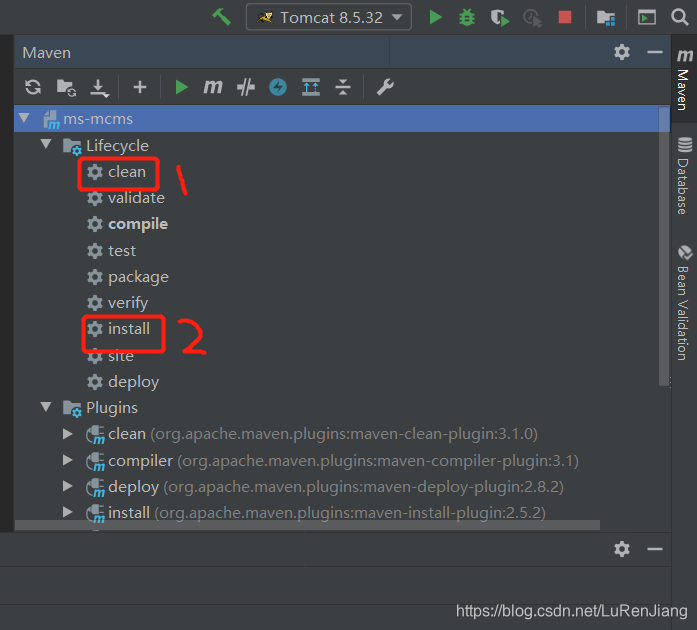Toggle Skip Tests mode lightning icon
Image resolution: width=697 pixels, height=630 pixels.
point(278,87)
